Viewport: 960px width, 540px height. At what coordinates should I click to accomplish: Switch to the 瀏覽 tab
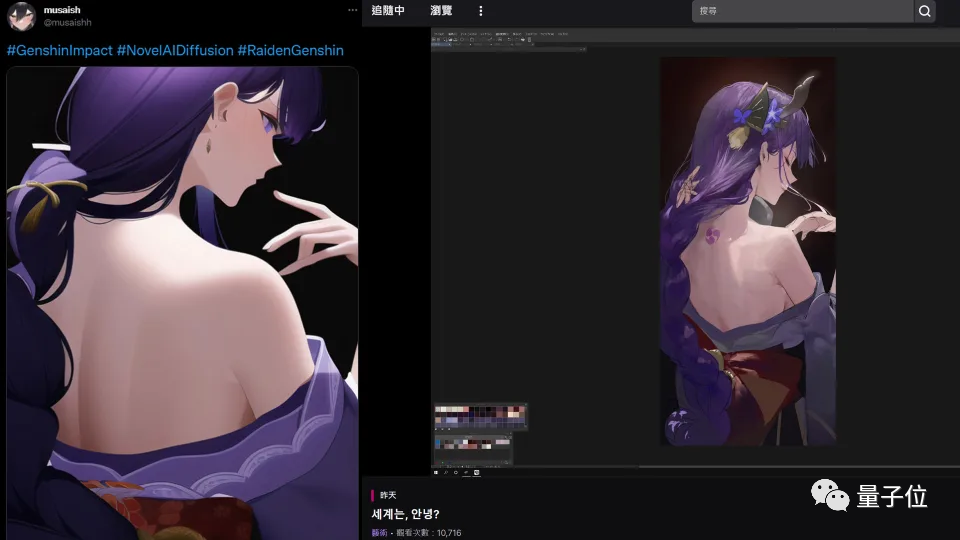click(441, 10)
